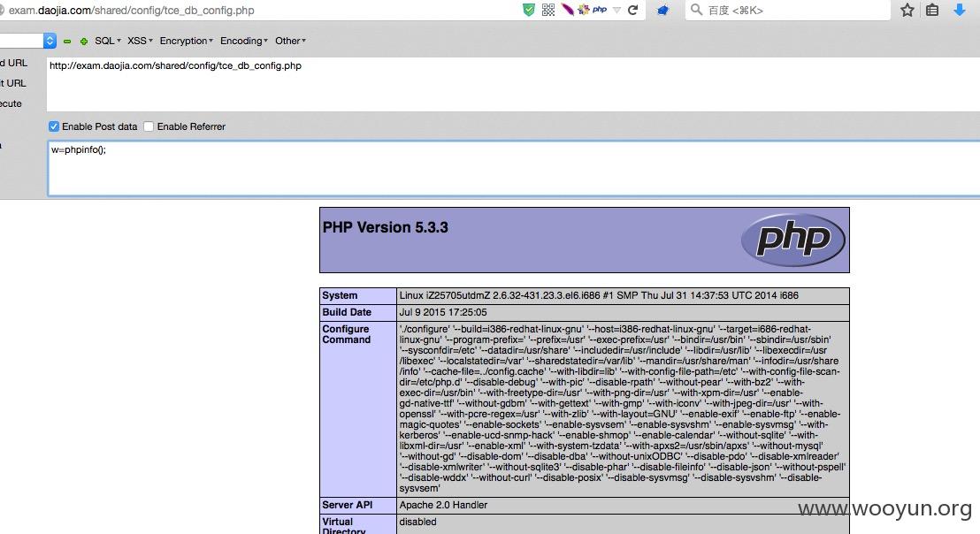
Task: Uncheck Enable Post data
Action: click(x=54, y=126)
